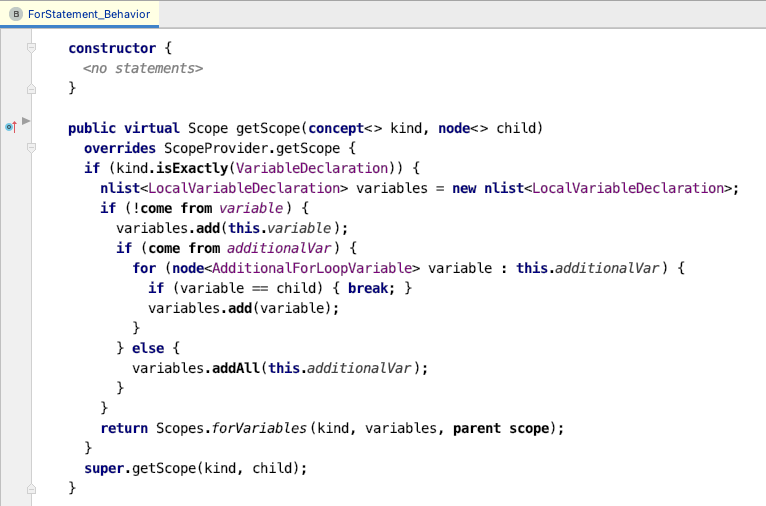This screenshot has width=766, height=506.
Task: Click the getScope end fold marker
Action: [x=31, y=488]
